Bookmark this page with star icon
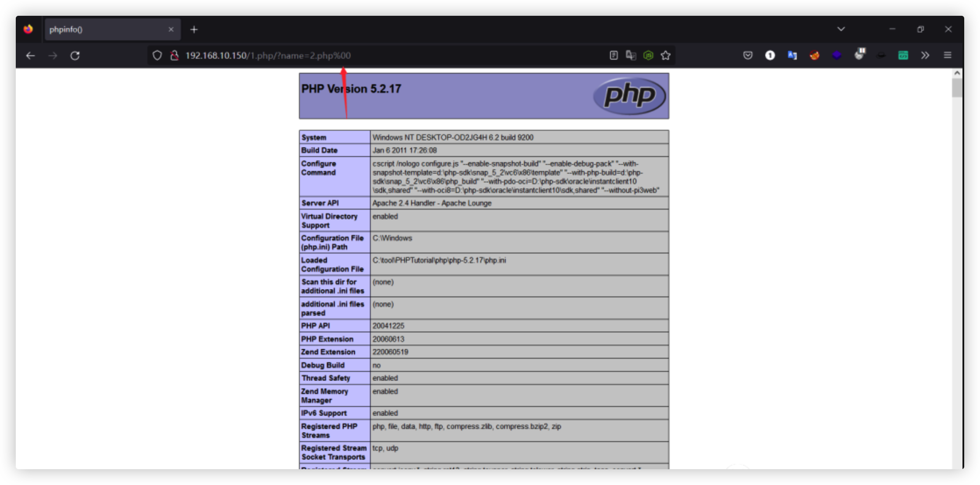The width and height of the screenshot is (980, 485). pyautogui.click(x=666, y=56)
